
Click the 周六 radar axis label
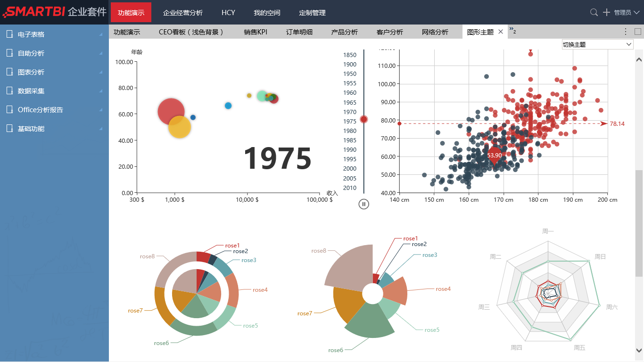click(x=612, y=307)
